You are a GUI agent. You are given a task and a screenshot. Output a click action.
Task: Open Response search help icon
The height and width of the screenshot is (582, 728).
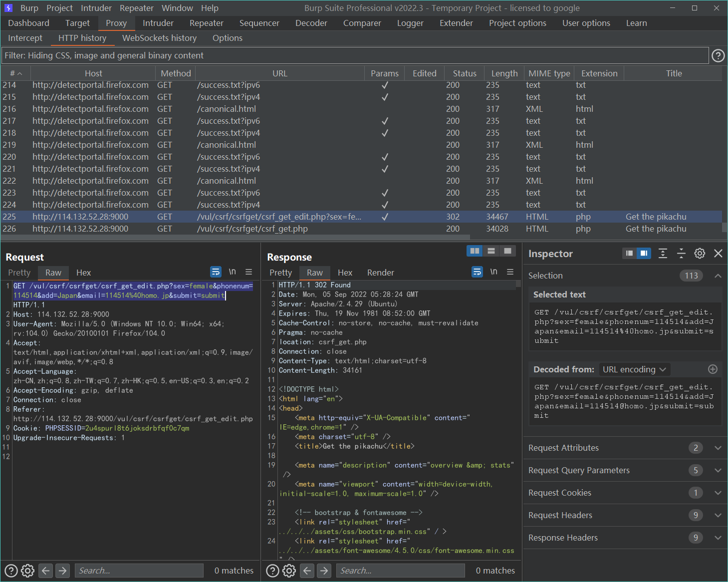pyautogui.click(x=272, y=571)
